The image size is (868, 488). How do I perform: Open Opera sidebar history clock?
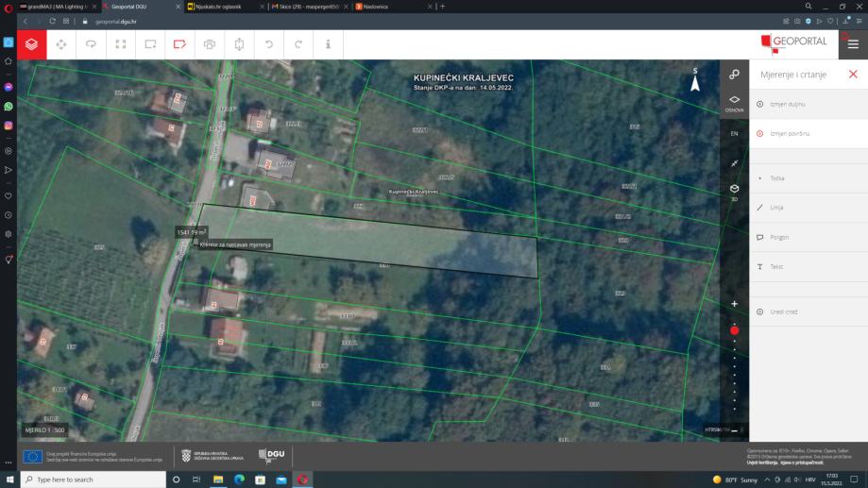click(x=9, y=215)
